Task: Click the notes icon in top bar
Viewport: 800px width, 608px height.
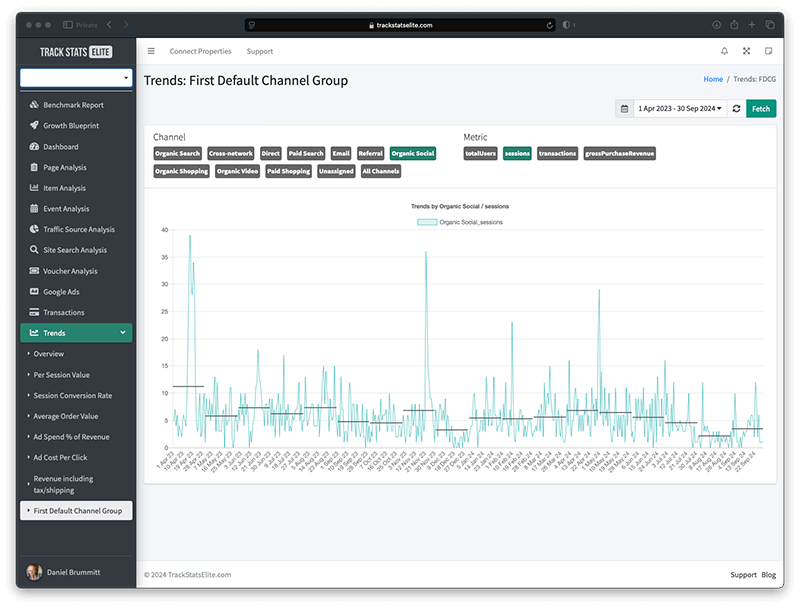Action: coord(768,51)
